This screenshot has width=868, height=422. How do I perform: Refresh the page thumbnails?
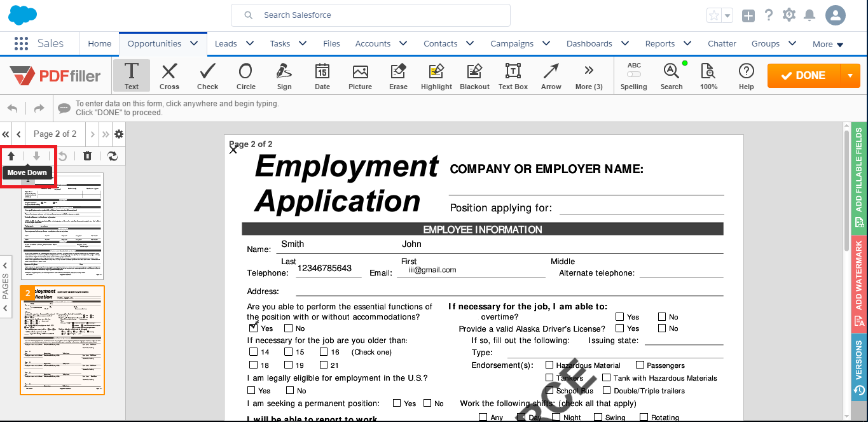(113, 156)
